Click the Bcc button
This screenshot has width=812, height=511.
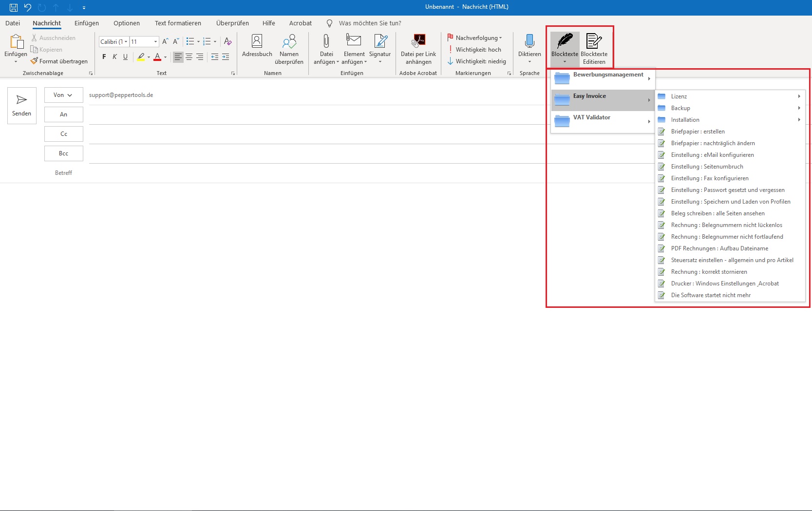pyautogui.click(x=63, y=153)
